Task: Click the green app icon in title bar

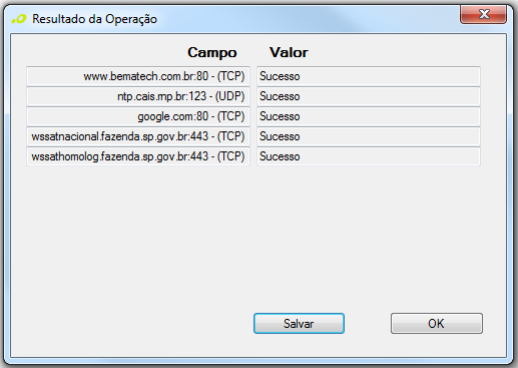Action: 19,19
